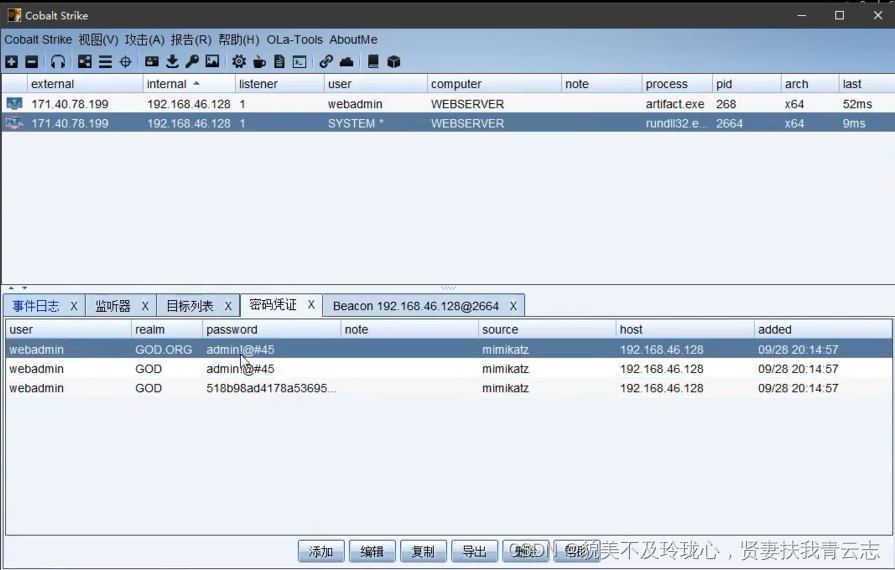The image size is (895, 570).
Task: Click the 复制 button
Action: (423, 551)
